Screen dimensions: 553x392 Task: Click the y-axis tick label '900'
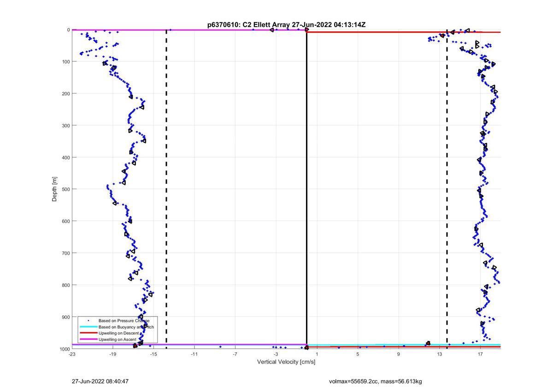coord(66,317)
